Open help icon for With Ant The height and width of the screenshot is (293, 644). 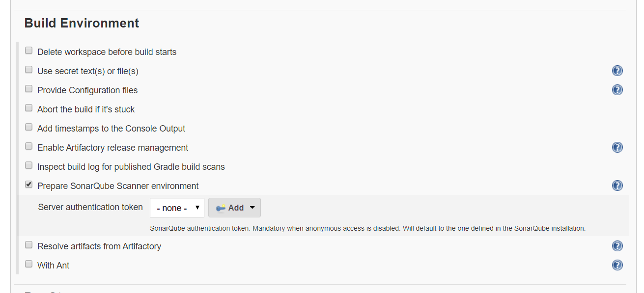617,265
